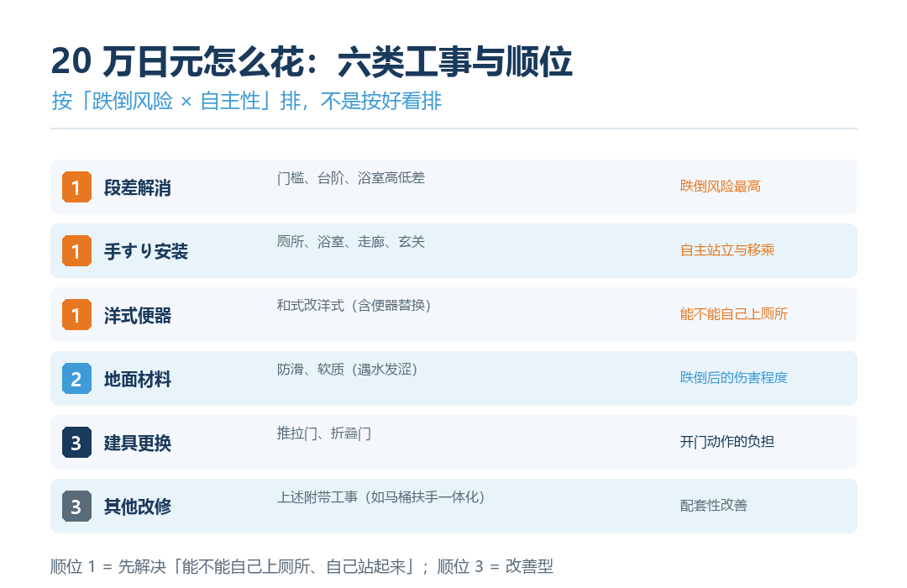Screen dimensions: 907x588
Task: Select the description 和式改洋式（含便器替换）
Action: pyautogui.click(x=354, y=305)
